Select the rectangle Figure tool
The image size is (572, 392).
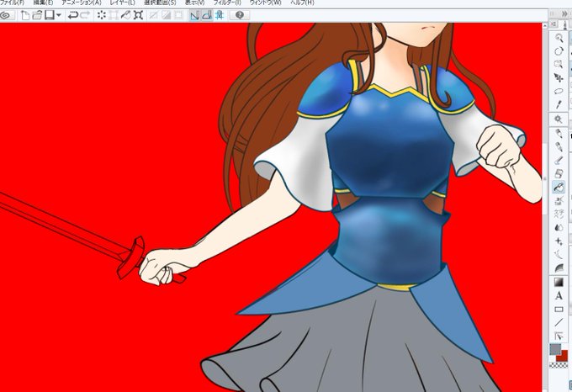pyautogui.click(x=559, y=310)
